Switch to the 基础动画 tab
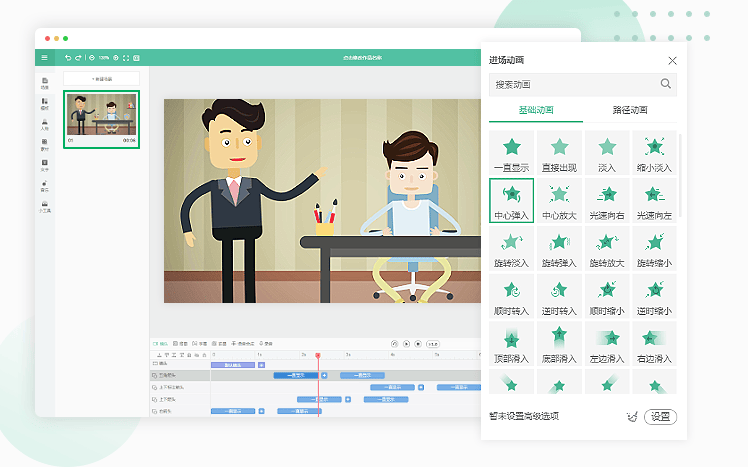 535,110
